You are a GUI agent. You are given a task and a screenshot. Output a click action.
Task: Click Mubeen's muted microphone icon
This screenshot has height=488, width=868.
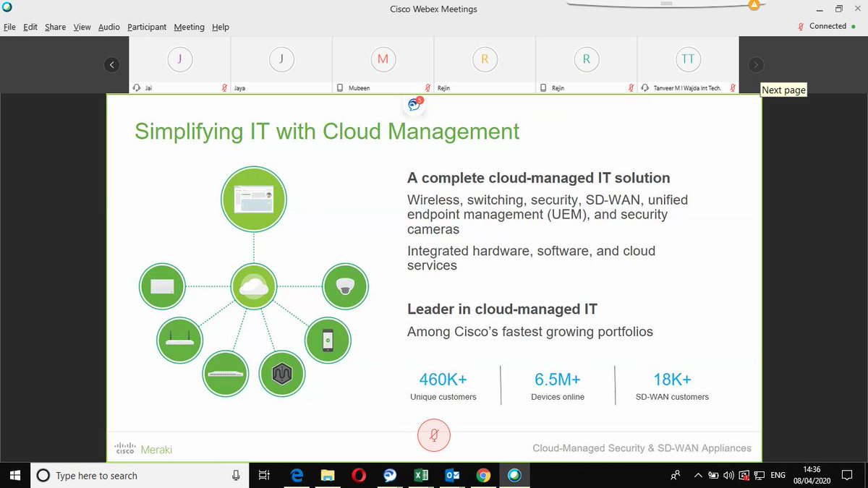tap(428, 87)
